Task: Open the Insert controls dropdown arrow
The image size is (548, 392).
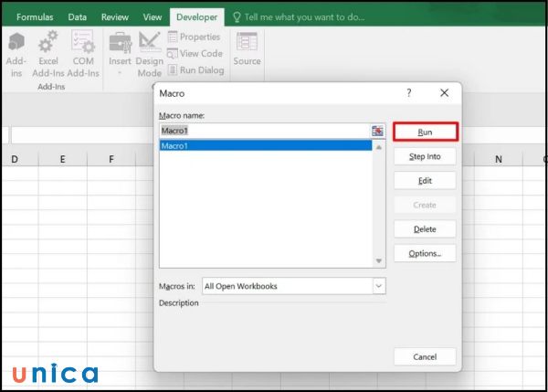Action: (x=120, y=71)
